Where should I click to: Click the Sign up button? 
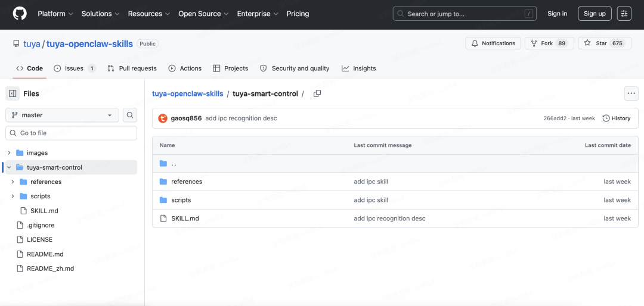point(595,14)
